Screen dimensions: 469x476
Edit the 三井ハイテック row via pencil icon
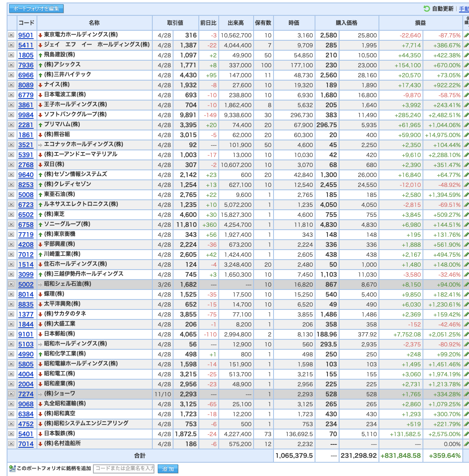click(466, 75)
